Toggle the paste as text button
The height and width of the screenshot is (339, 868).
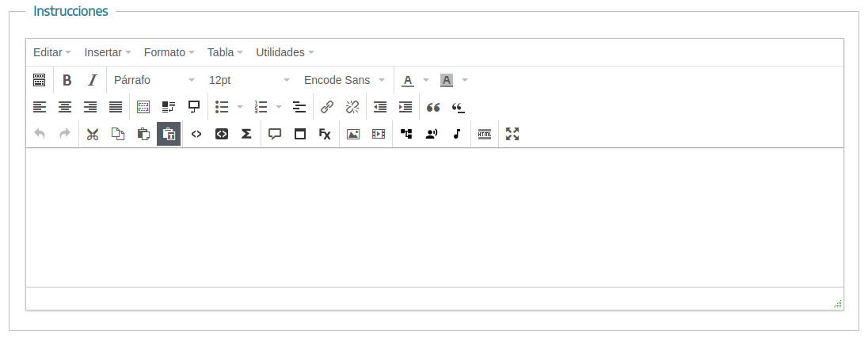[169, 134]
